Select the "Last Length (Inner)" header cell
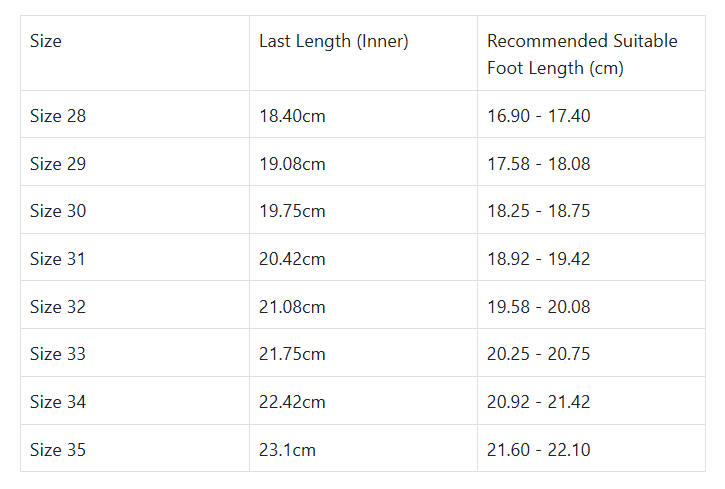 333,42
